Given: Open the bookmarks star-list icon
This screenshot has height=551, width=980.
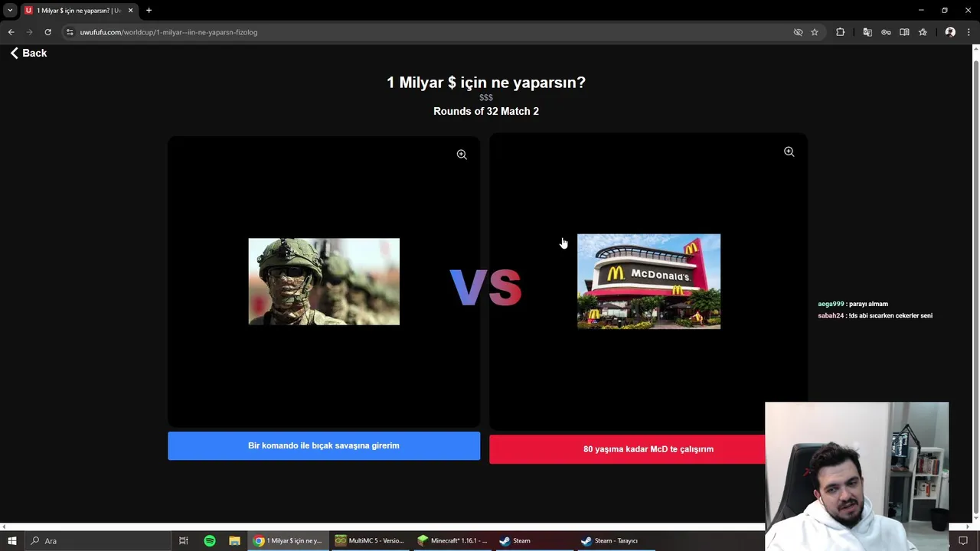Looking at the screenshot, I should point(923,32).
